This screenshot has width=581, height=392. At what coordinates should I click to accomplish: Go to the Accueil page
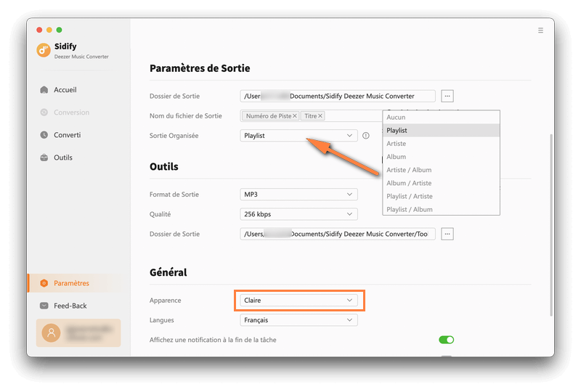[65, 90]
